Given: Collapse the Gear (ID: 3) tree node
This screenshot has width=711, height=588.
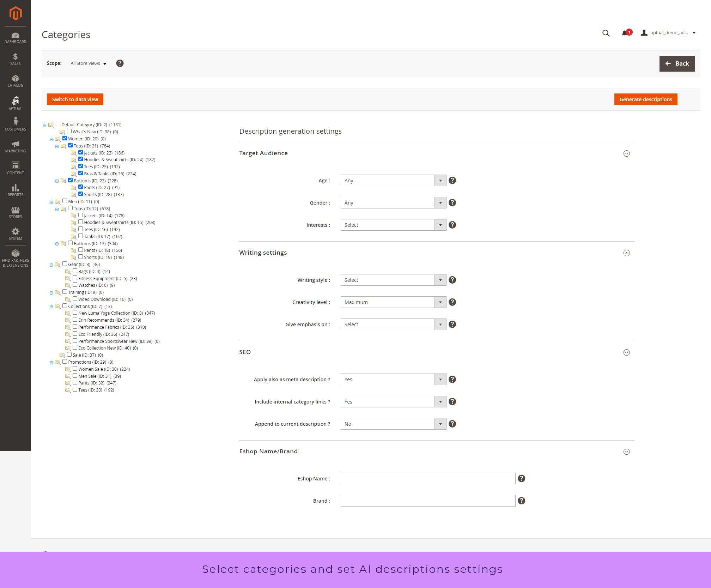Looking at the screenshot, I should pos(51,265).
